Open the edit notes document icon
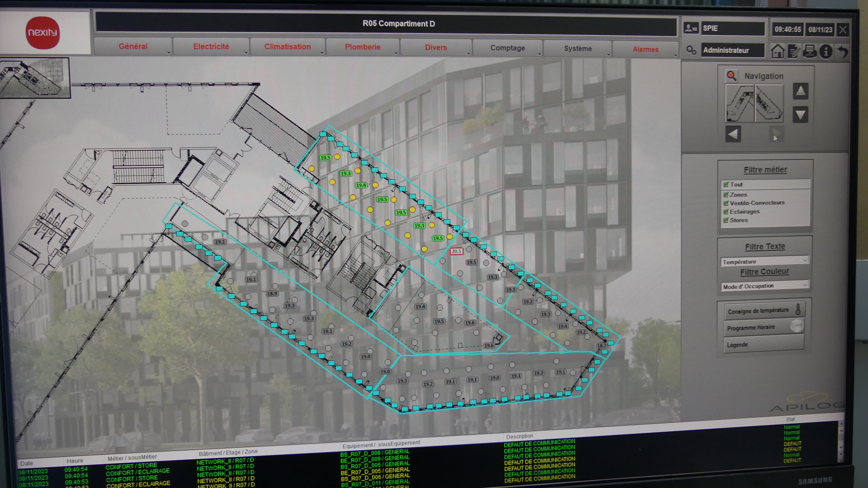The height and width of the screenshot is (488, 868). coord(794,52)
